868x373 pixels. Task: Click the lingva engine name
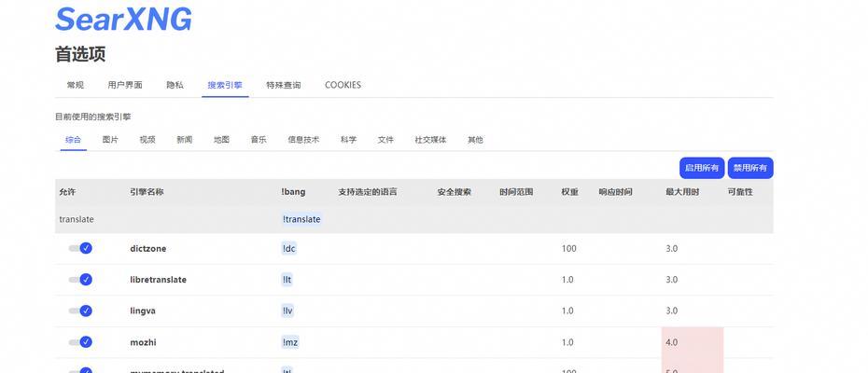143,311
